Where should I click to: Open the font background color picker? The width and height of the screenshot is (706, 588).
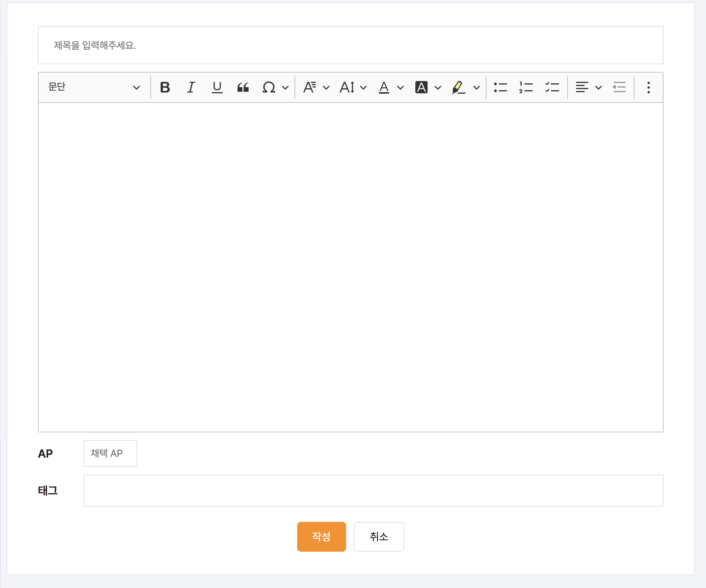428,88
